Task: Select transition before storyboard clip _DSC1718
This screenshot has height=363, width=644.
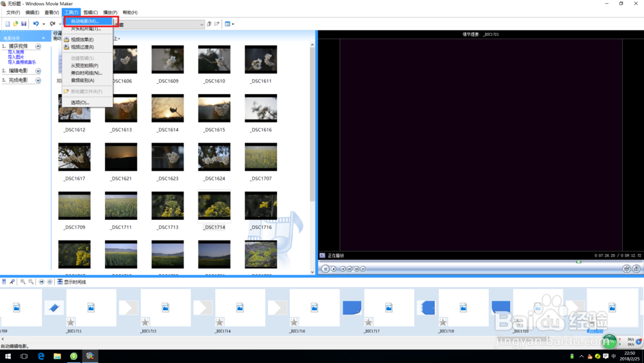Action: (427, 308)
